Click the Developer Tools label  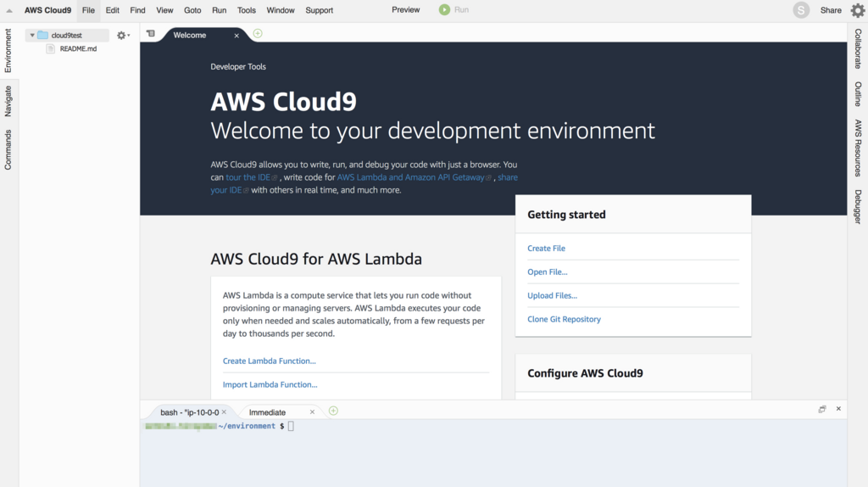pyautogui.click(x=238, y=66)
